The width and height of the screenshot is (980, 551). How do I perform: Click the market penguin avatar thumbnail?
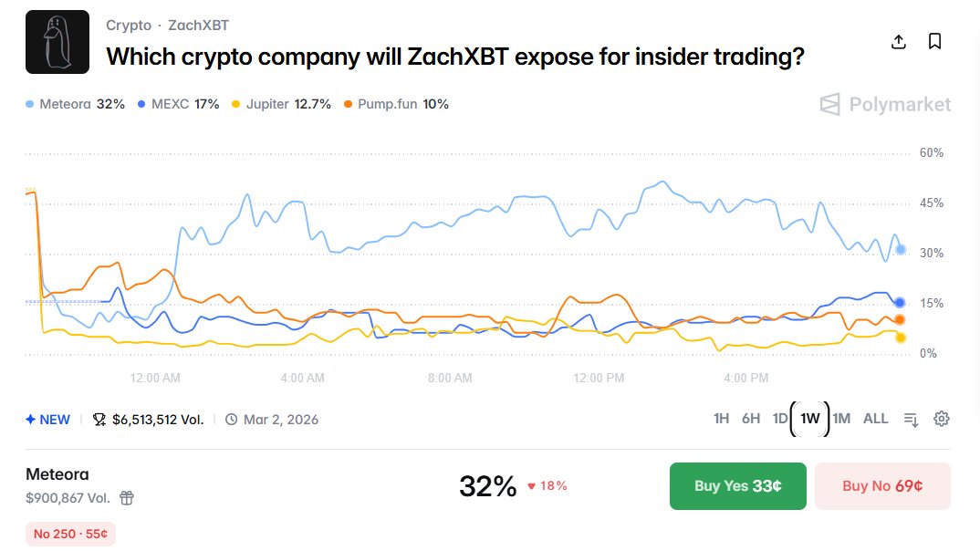pos(57,42)
